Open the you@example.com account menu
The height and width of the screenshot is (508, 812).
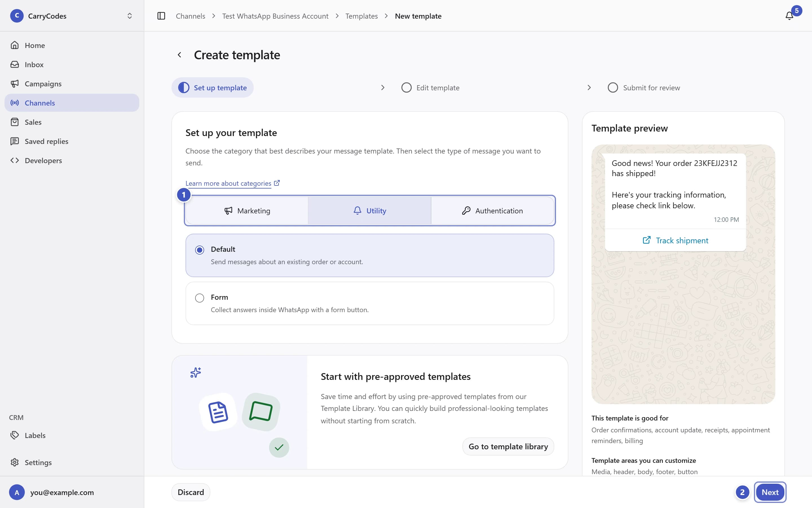tap(72, 492)
